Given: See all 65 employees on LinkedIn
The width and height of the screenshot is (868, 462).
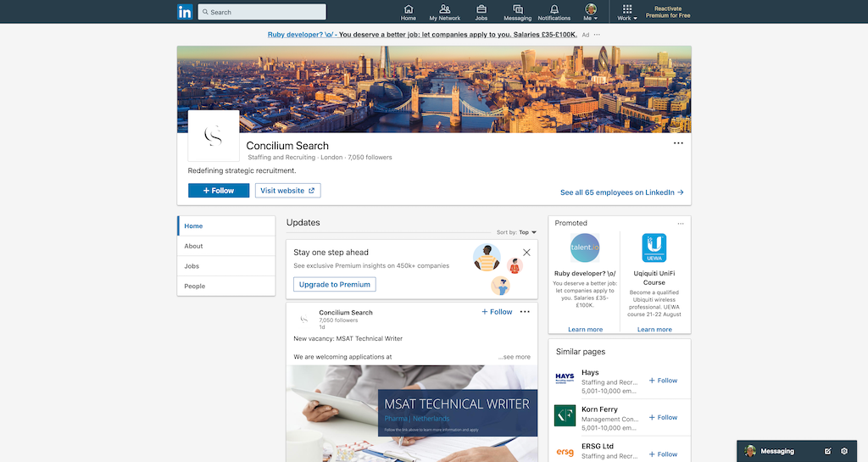Looking at the screenshot, I should click(621, 192).
